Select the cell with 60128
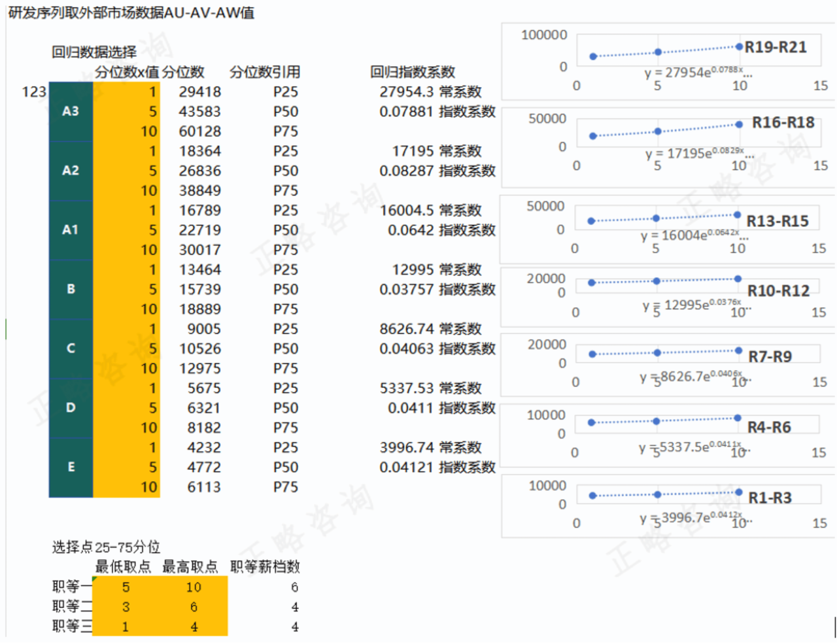Screen dimensions: 837x644 200,131
